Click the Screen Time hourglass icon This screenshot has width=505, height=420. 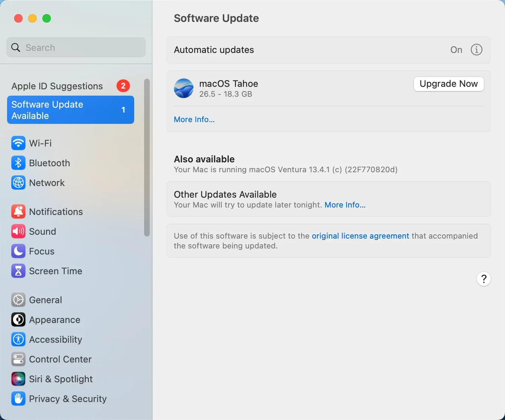click(18, 271)
